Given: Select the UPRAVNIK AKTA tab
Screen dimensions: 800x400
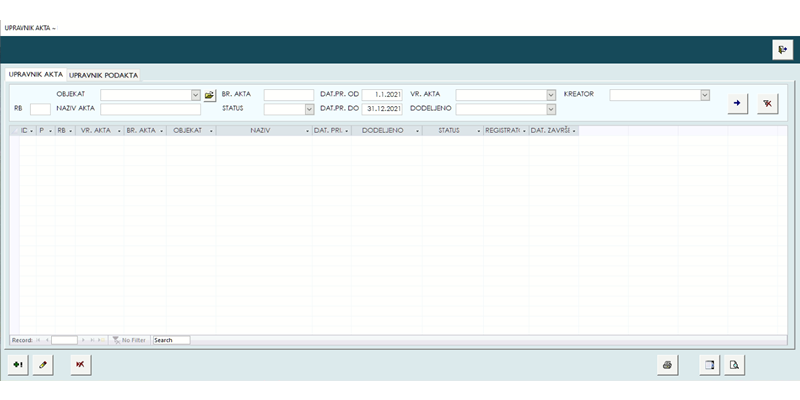Looking at the screenshot, I should (x=35, y=75).
